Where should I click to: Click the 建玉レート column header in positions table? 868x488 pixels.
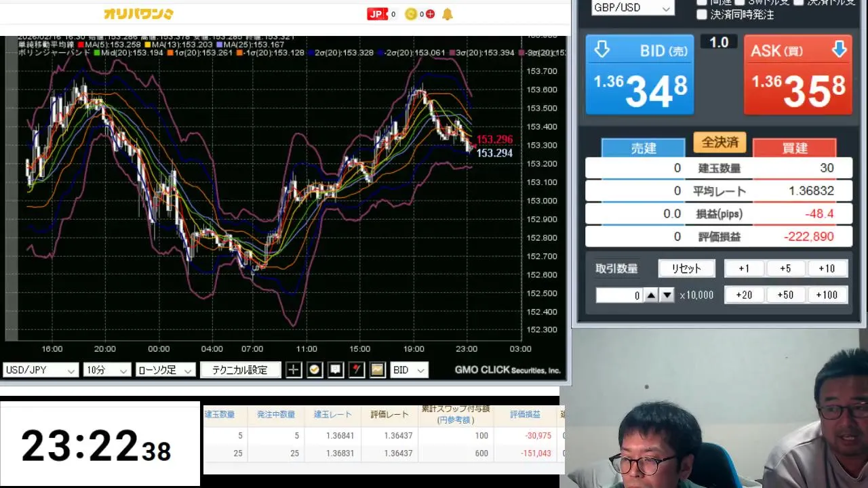pos(333,415)
